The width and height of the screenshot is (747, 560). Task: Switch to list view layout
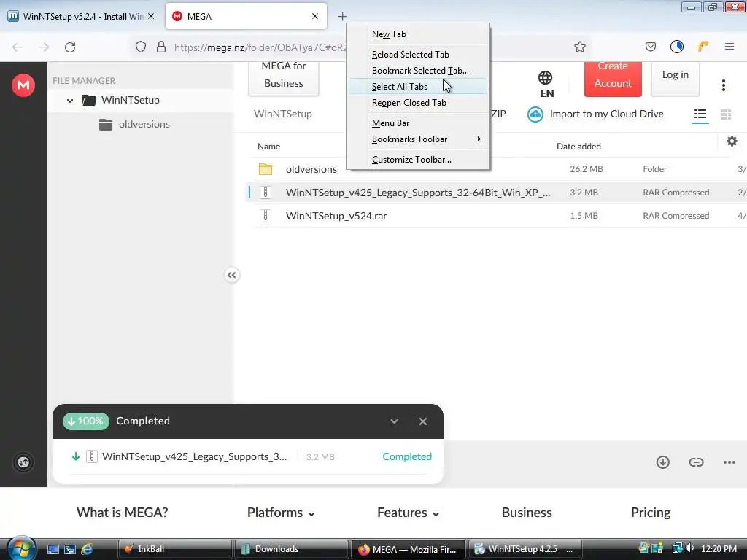click(x=700, y=114)
